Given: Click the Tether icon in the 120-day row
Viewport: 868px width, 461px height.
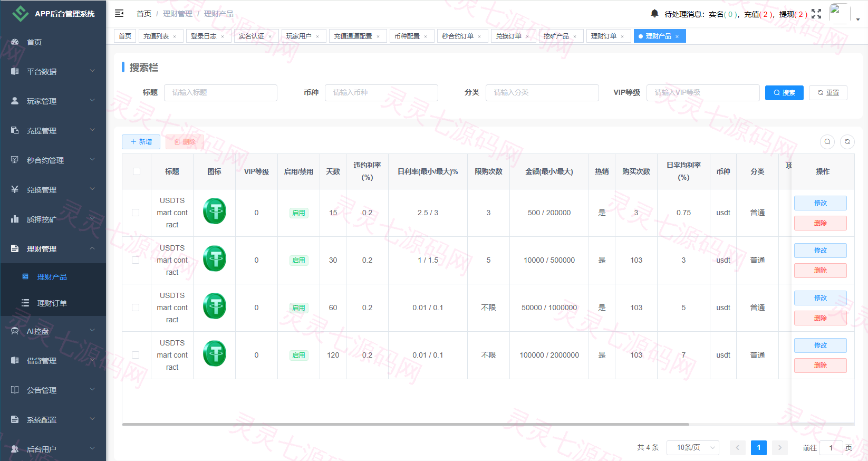Looking at the screenshot, I should tap(215, 353).
